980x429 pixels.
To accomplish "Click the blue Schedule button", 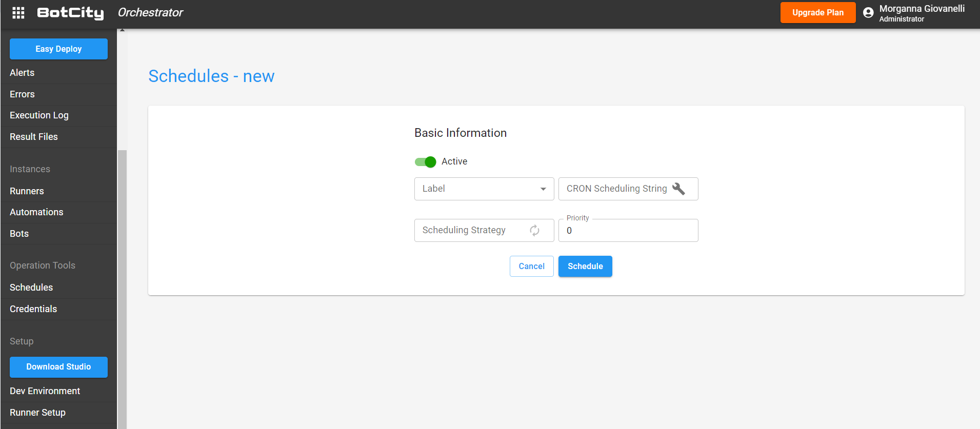I will point(585,267).
